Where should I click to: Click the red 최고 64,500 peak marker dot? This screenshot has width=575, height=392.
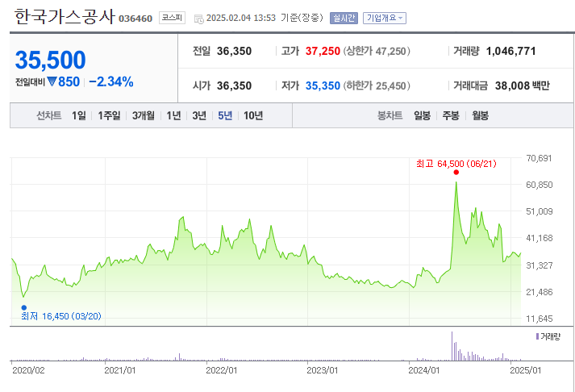click(456, 173)
